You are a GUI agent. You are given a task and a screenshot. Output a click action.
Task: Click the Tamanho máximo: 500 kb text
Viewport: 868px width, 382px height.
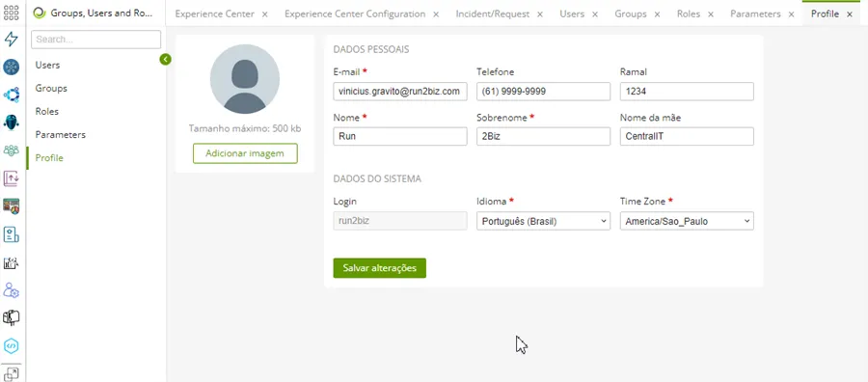245,128
